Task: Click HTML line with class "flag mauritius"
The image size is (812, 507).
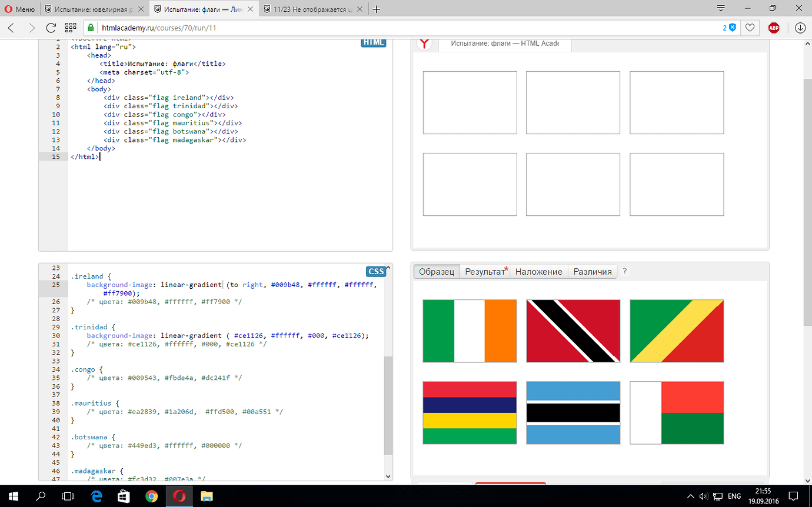Action: 172,123
